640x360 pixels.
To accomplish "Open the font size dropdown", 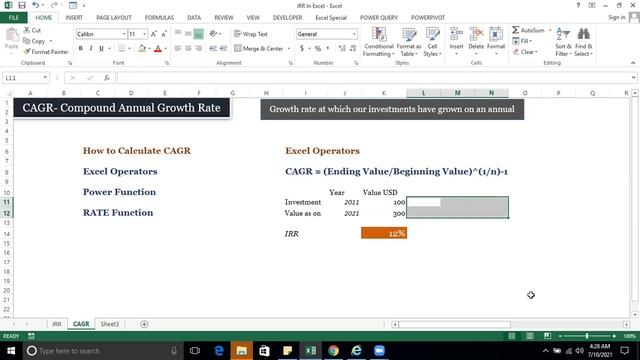I will [144, 34].
